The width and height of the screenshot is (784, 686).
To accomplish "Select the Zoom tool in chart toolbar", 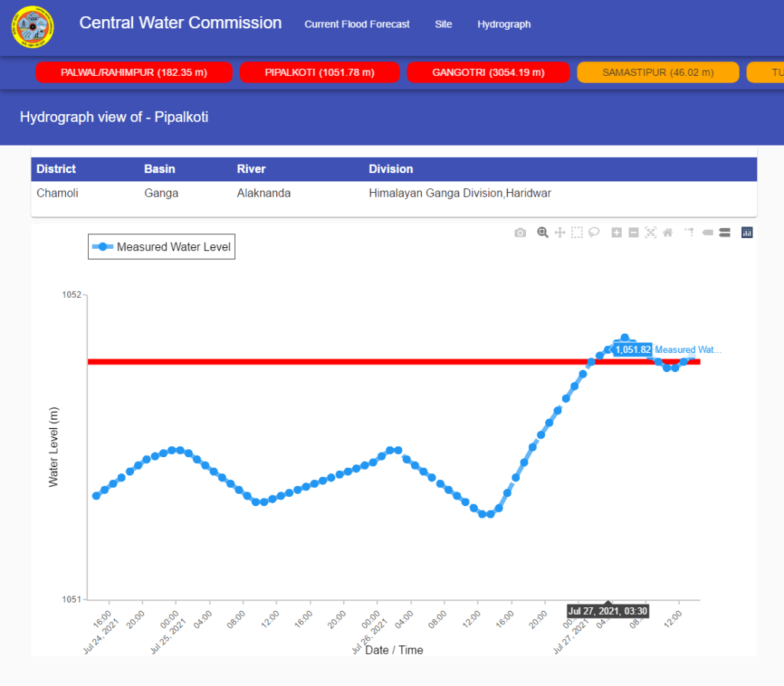I will tap(543, 233).
